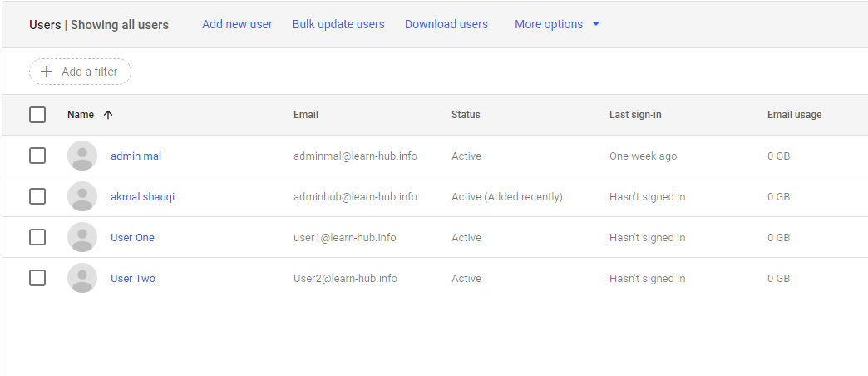Expand the More options dropdown

coord(549,24)
